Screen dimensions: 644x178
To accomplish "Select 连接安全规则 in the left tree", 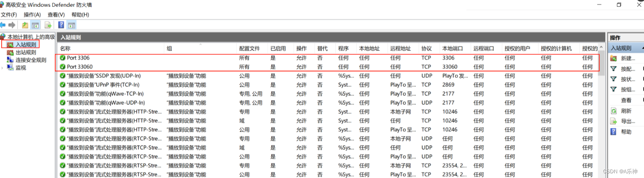I will coord(31,60).
